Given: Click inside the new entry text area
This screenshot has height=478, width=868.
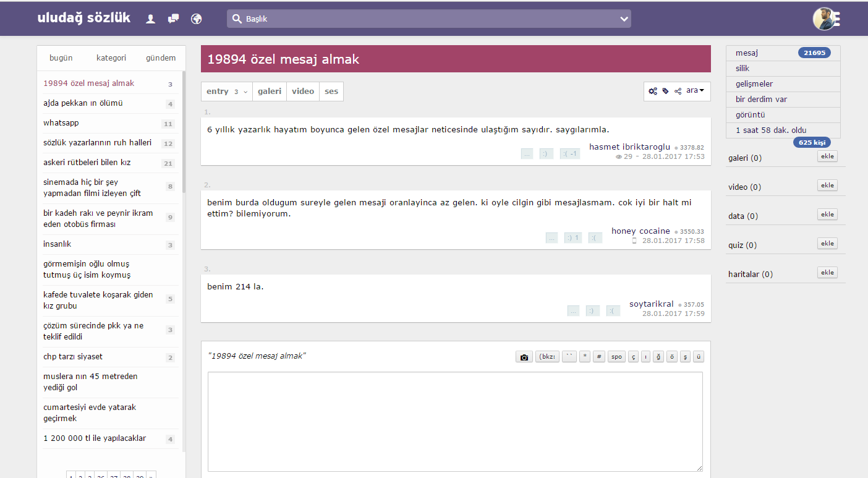Looking at the screenshot, I should coord(455,421).
